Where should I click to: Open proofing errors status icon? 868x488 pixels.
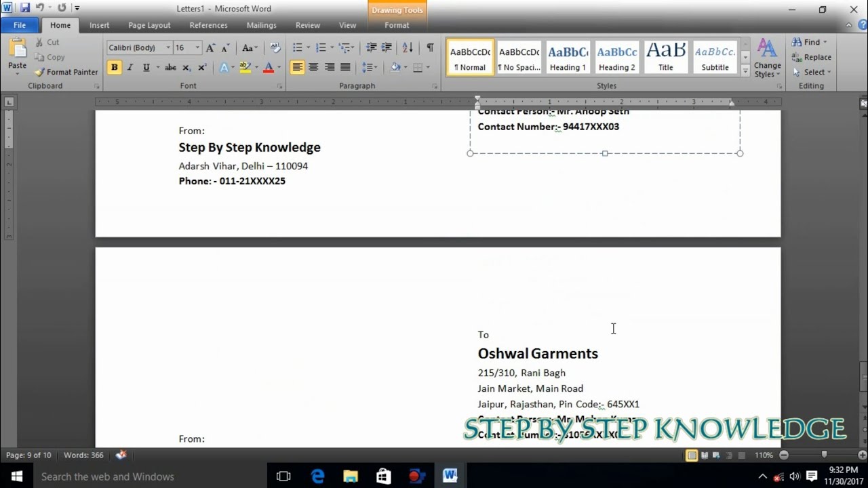click(121, 455)
